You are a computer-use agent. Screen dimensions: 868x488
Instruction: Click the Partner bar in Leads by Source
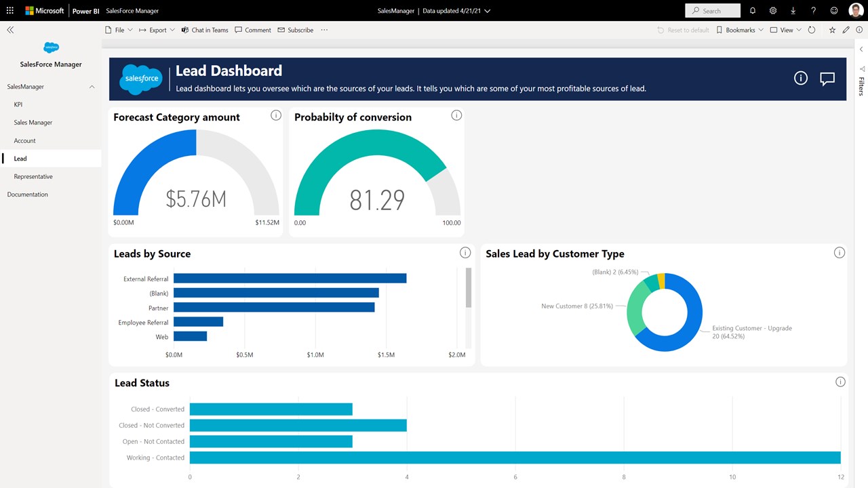275,308
